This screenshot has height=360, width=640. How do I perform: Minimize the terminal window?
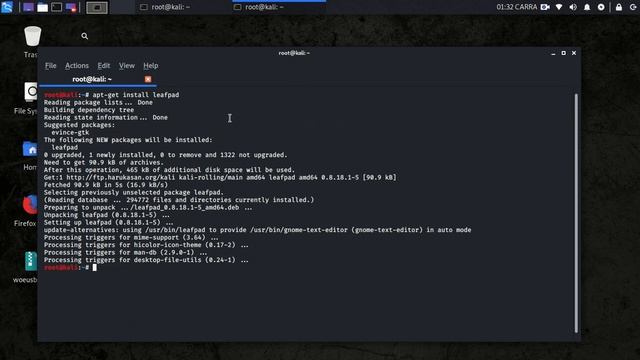553,53
